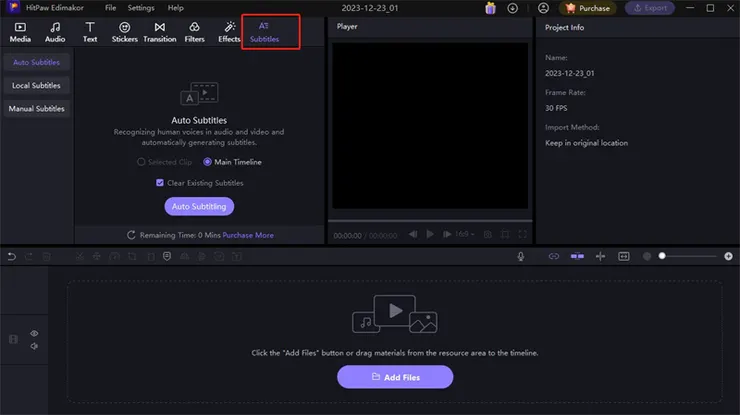Open the Audio panel
Viewport: 740px width, 415px height.
point(55,32)
